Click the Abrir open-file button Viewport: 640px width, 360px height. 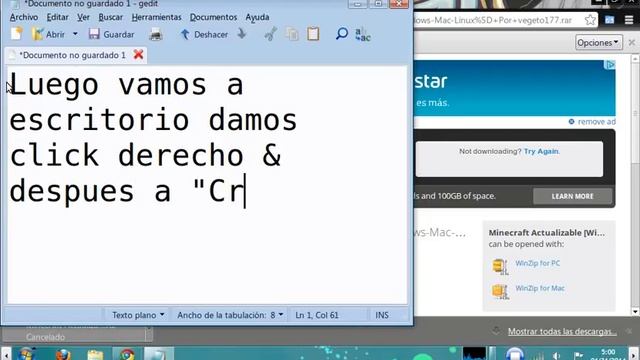49,34
